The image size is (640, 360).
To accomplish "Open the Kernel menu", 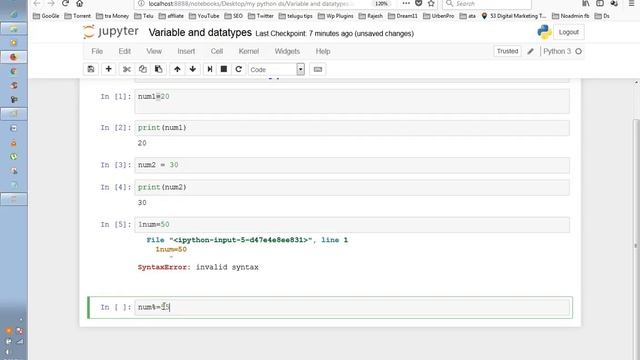I will click(x=249, y=51).
